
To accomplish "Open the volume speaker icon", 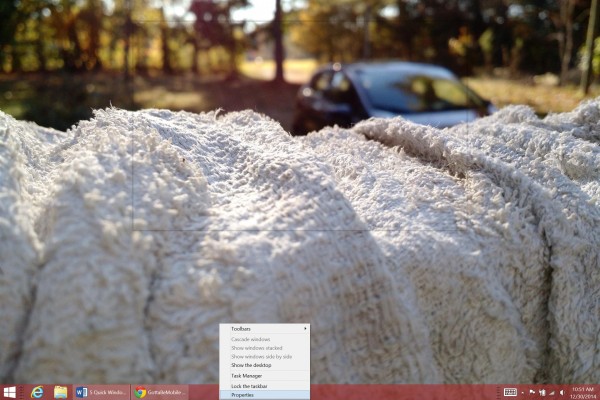I will pos(562,392).
